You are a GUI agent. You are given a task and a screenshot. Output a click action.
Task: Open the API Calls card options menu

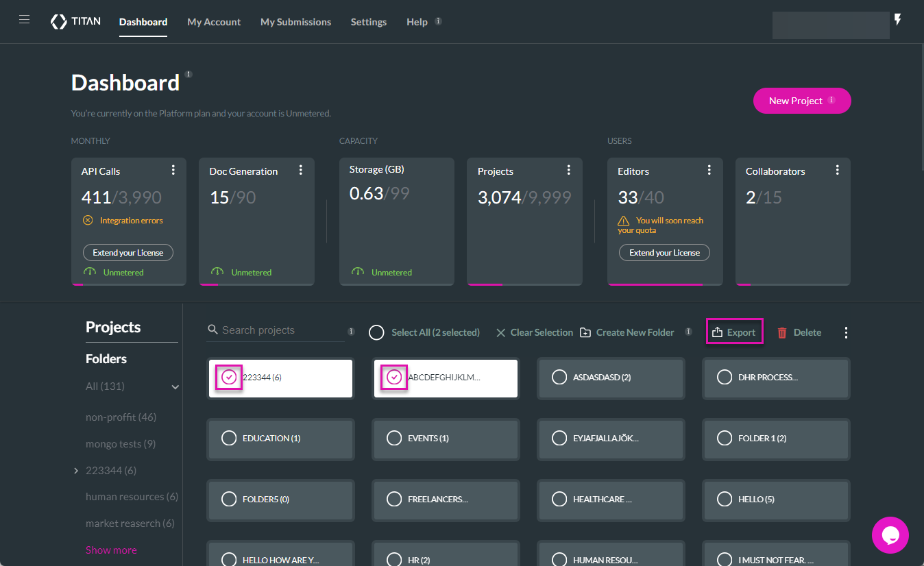(173, 170)
